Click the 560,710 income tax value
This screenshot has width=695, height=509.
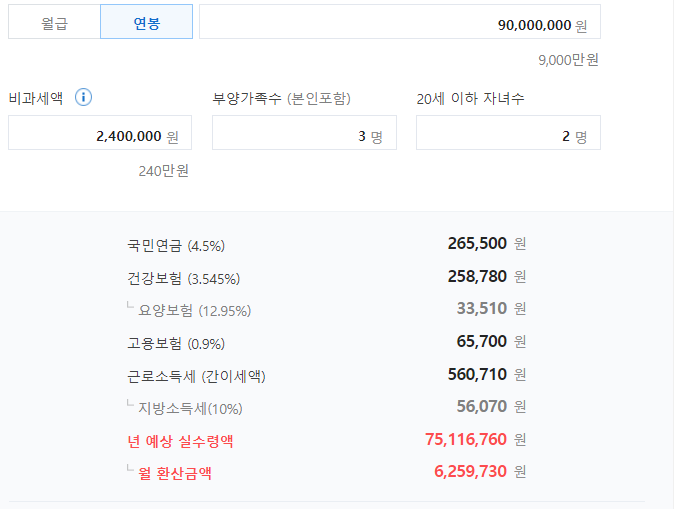(x=477, y=374)
